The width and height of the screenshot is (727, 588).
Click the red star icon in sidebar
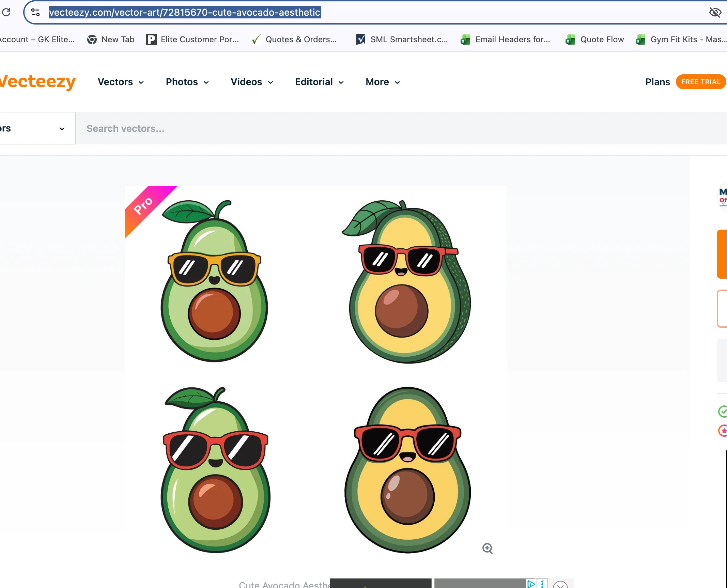[723, 431]
